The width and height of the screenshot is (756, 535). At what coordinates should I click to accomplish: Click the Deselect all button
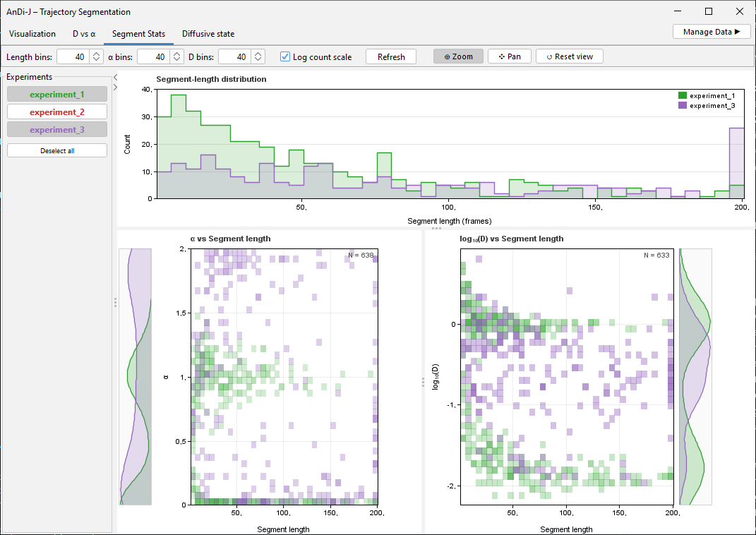(x=57, y=150)
